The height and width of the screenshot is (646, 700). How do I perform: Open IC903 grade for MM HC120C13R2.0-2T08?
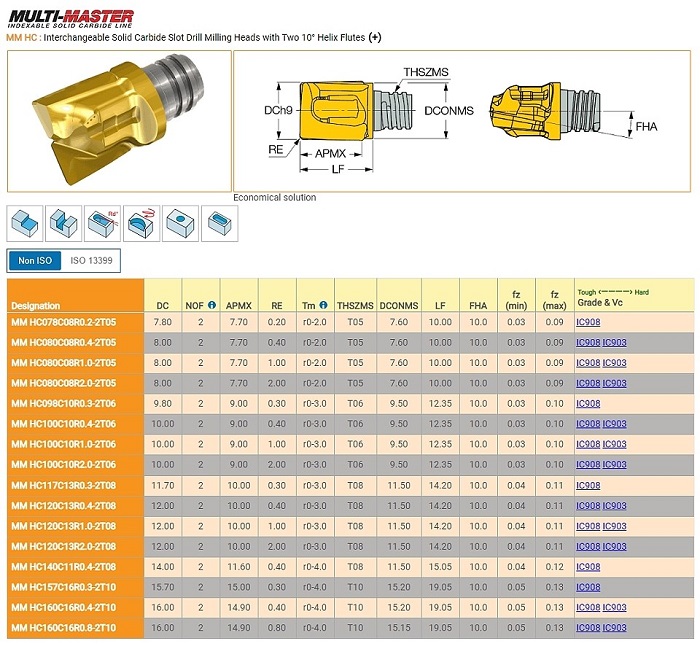tap(615, 546)
